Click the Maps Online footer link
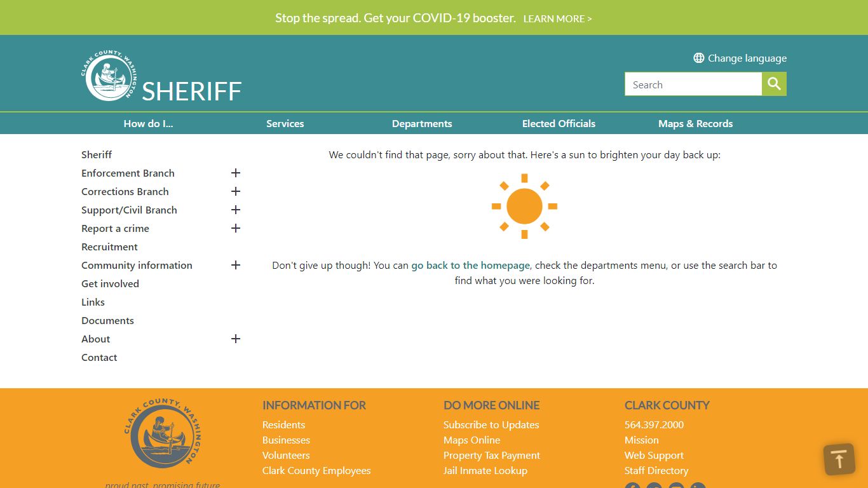Screen dimensions: 868x488 [x=471, y=440]
